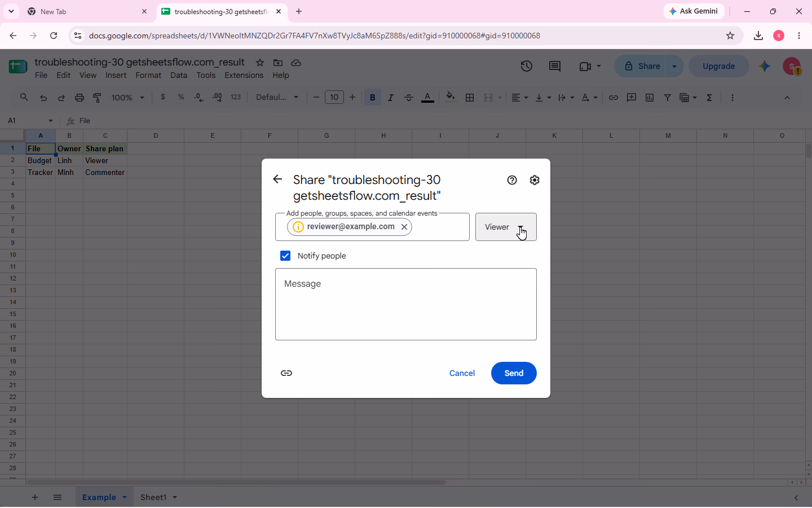Image resolution: width=812 pixels, height=508 pixels.
Task: Click the Functions sigma icon
Action: pos(709,98)
